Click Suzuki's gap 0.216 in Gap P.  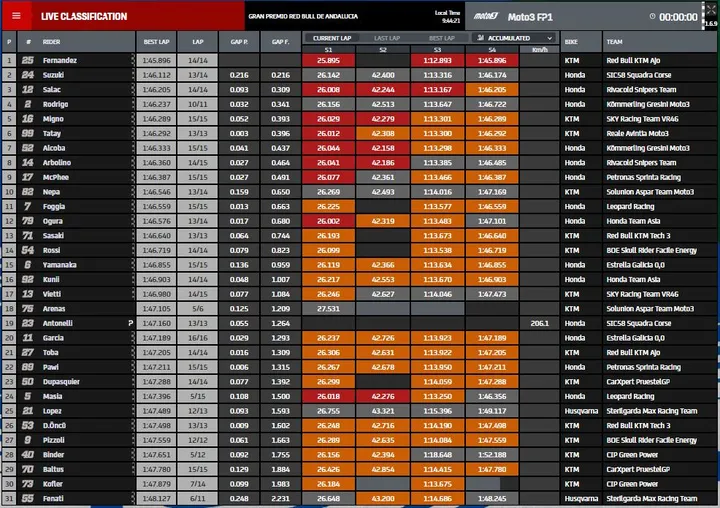coord(239,75)
